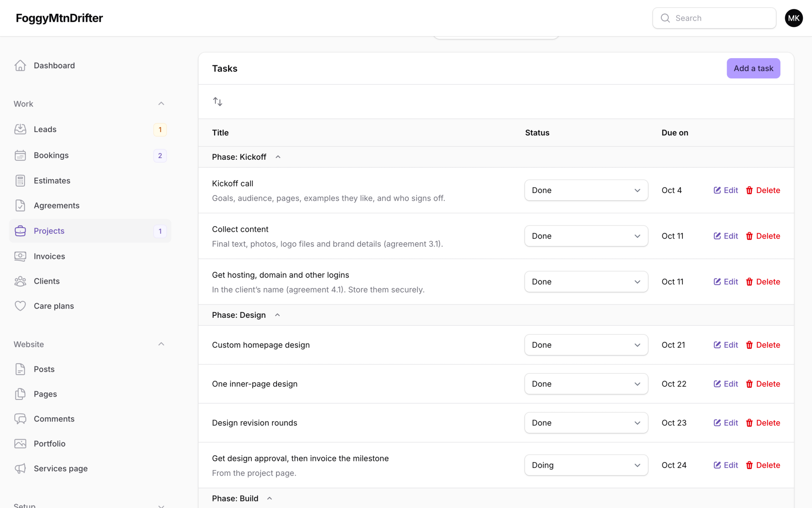
Task: Collapse the Phase: Kickoff group
Action: [278, 157]
